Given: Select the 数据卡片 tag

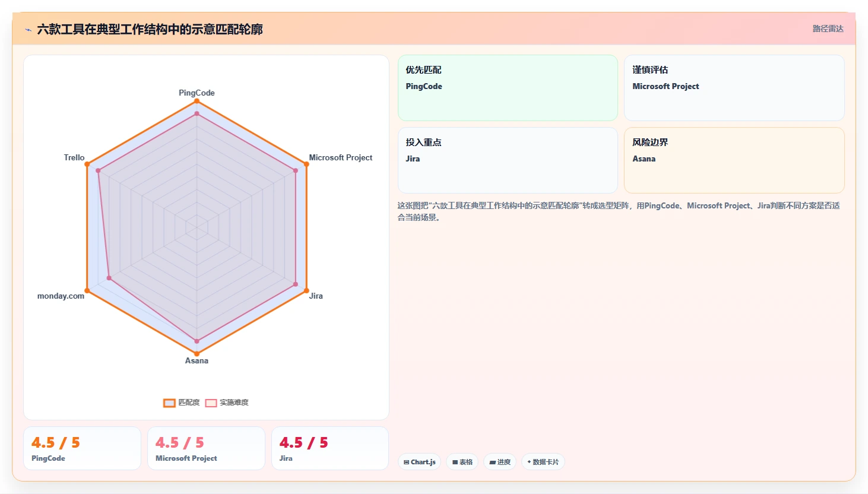Looking at the screenshot, I should [543, 462].
